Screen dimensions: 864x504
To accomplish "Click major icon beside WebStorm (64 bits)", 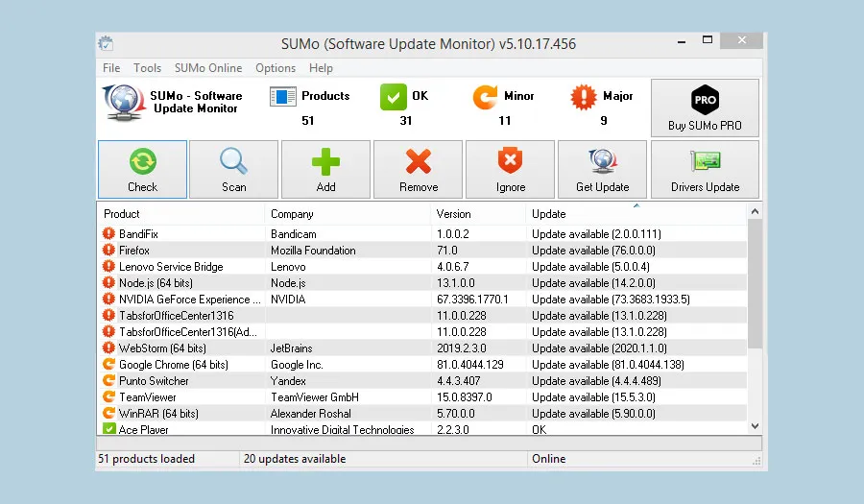I will click(108, 348).
